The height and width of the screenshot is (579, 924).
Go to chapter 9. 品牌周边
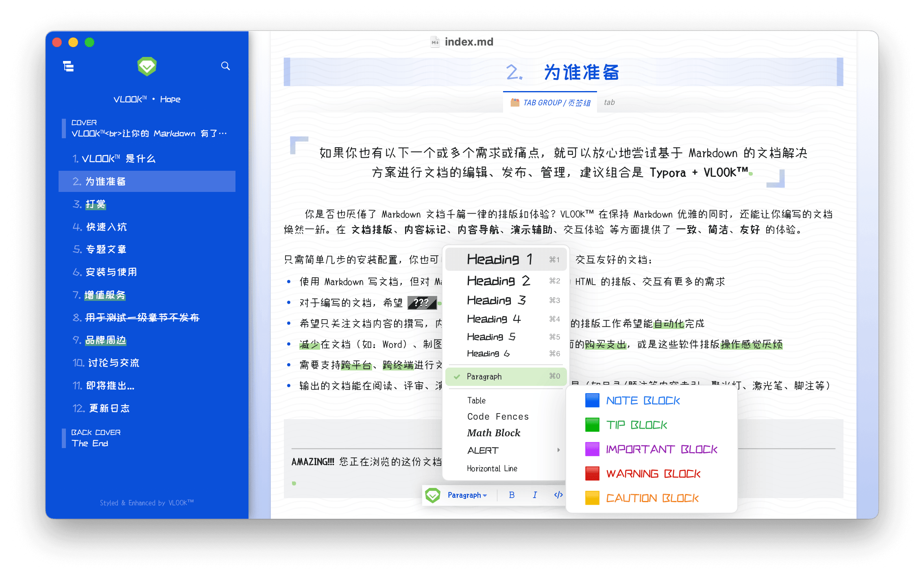coord(147,340)
